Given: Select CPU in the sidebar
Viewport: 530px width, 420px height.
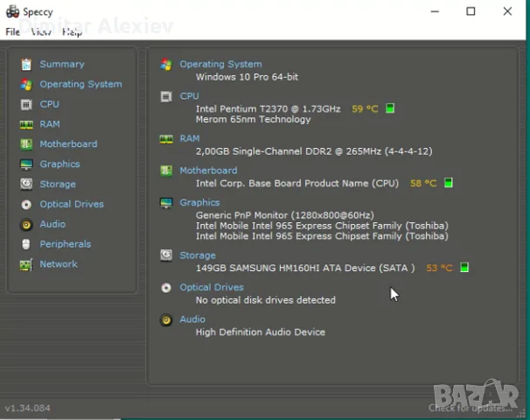Looking at the screenshot, I should [x=49, y=104].
